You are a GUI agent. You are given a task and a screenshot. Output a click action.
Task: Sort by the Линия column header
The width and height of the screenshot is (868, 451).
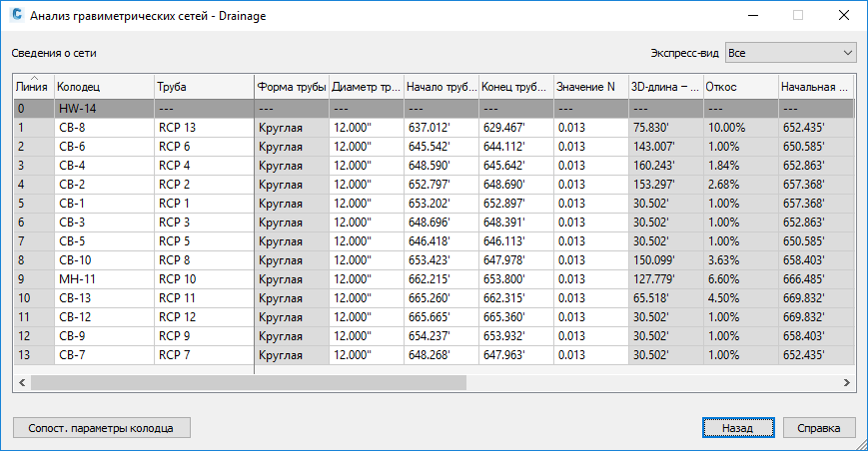coord(34,87)
